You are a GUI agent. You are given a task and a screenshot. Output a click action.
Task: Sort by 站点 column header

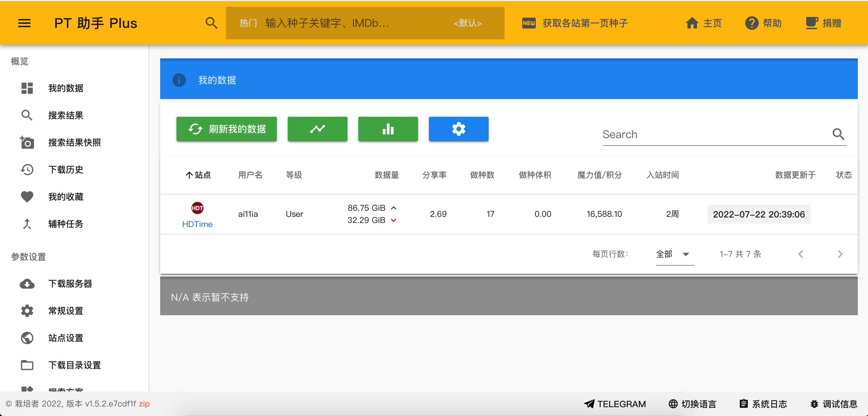198,175
